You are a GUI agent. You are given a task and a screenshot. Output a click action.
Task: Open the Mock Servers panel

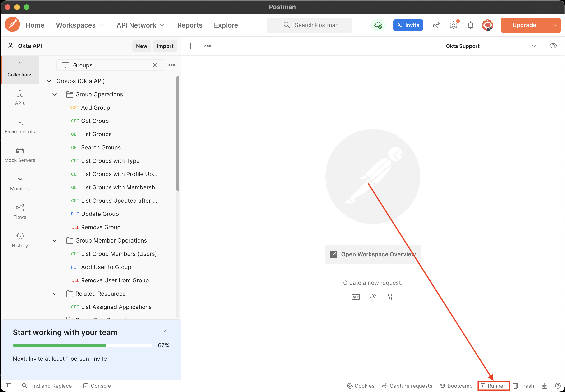pos(20,155)
